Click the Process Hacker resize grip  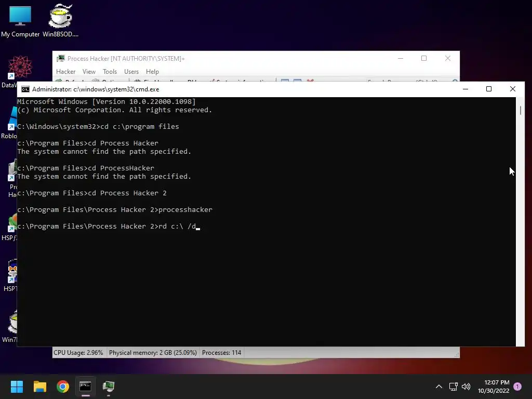click(x=457, y=354)
